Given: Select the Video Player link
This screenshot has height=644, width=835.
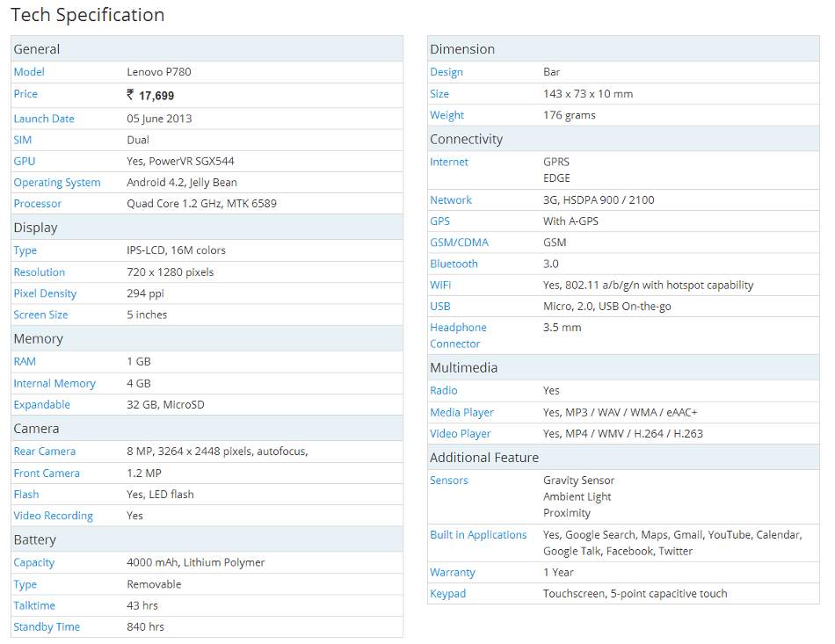Looking at the screenshot, I should 460,434.
